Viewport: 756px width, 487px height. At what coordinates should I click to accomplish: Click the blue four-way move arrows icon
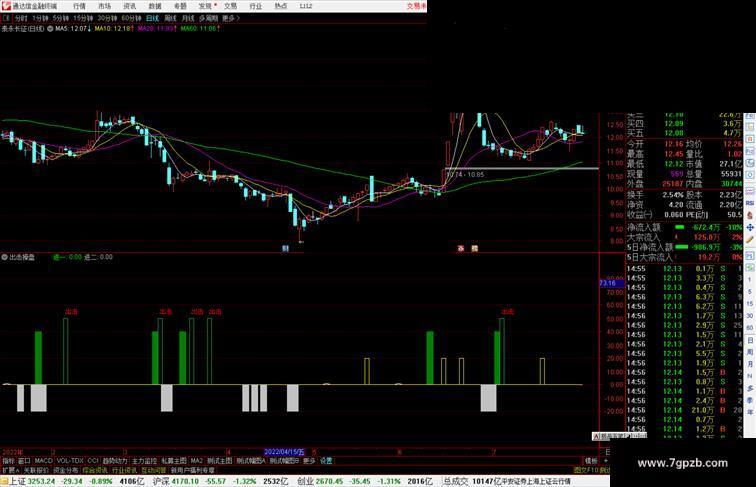(750, 227)
